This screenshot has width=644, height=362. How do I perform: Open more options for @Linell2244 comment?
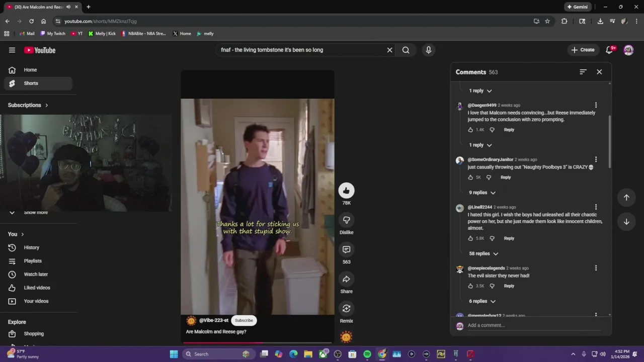coord(596,207)
